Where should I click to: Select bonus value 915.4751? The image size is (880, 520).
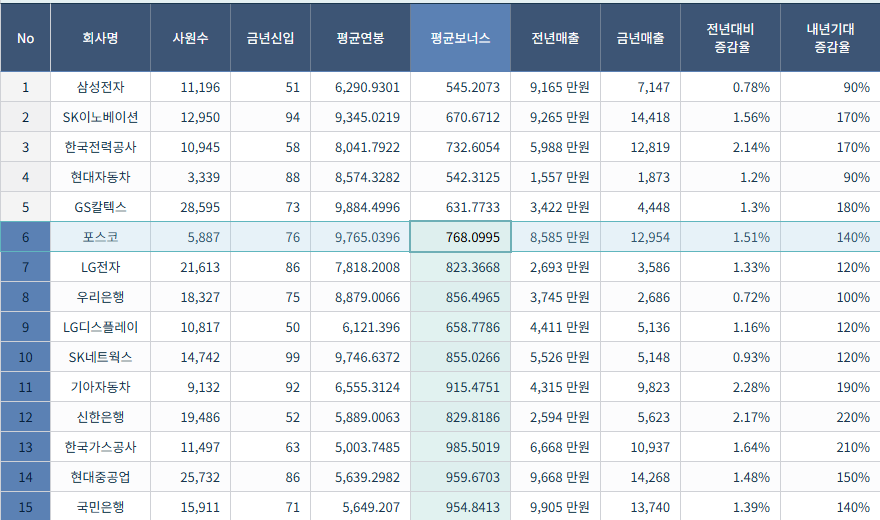point(460,387)
